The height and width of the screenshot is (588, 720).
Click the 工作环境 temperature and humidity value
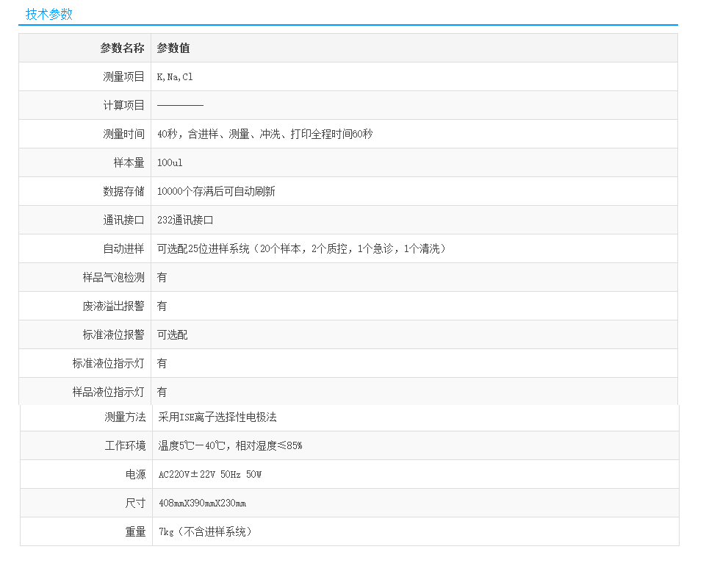click(x=230, y=445)
